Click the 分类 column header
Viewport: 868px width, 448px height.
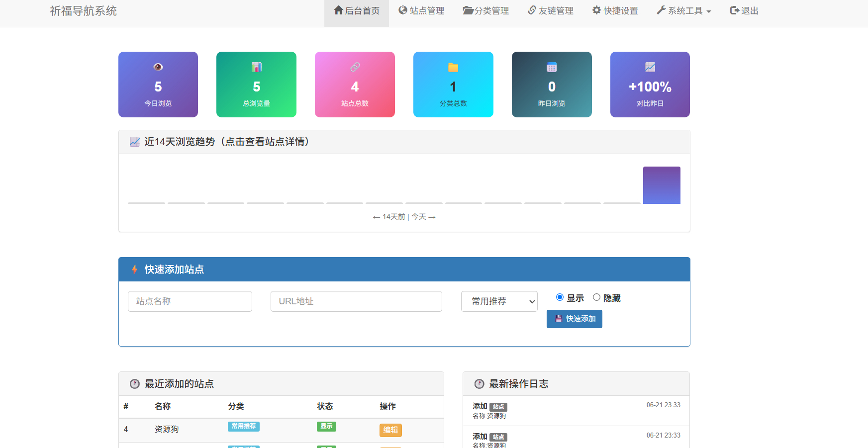[x=236, y=406]
